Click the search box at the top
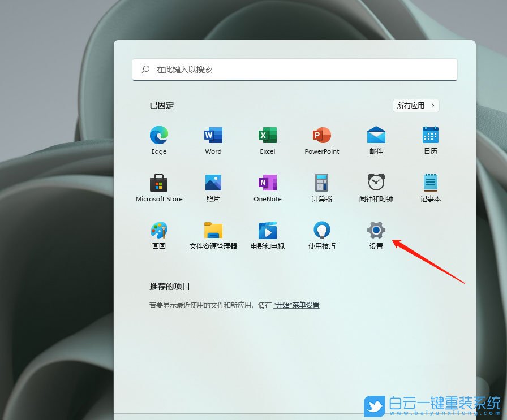Viewport: 507px width, 420px height. [x=294, y=69]
